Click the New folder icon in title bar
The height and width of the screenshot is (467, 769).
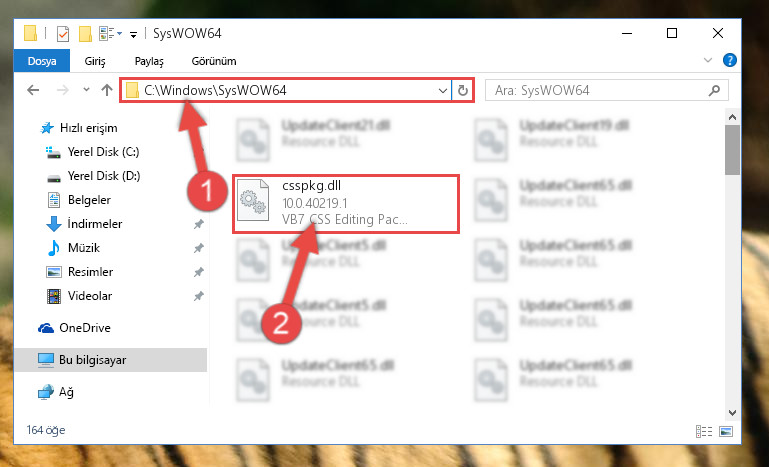pos(85,34)
